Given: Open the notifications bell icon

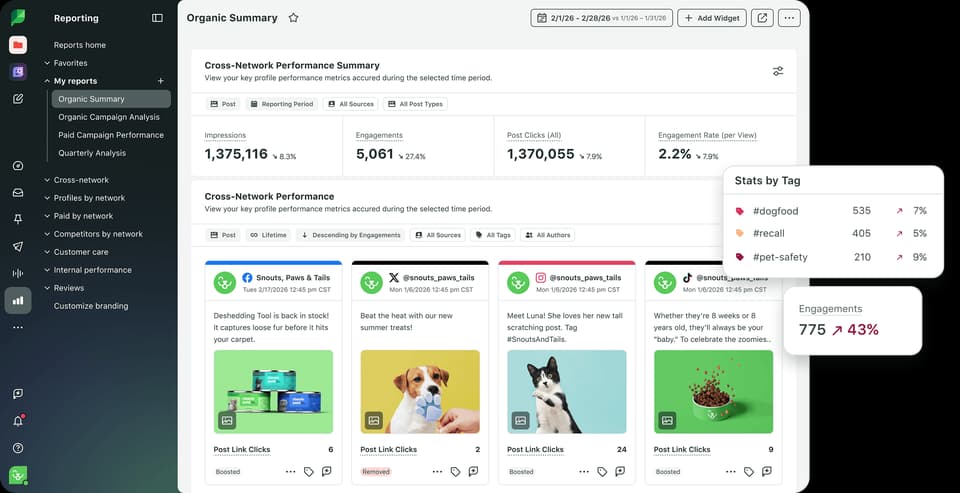Looking at the screenshot, I should click(x=18, y=421).
